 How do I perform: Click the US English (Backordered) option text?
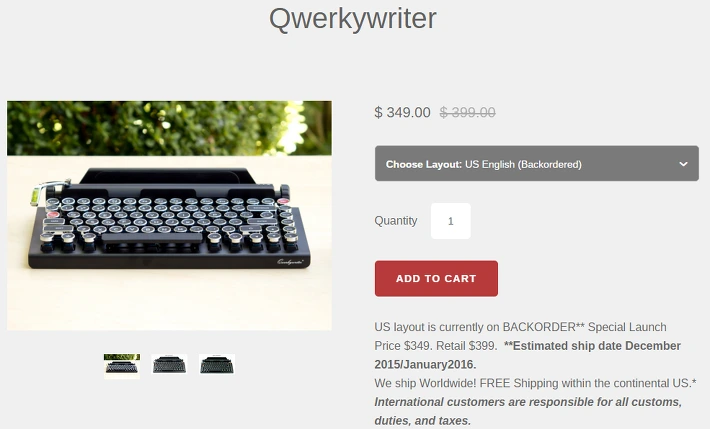point(523,164)
